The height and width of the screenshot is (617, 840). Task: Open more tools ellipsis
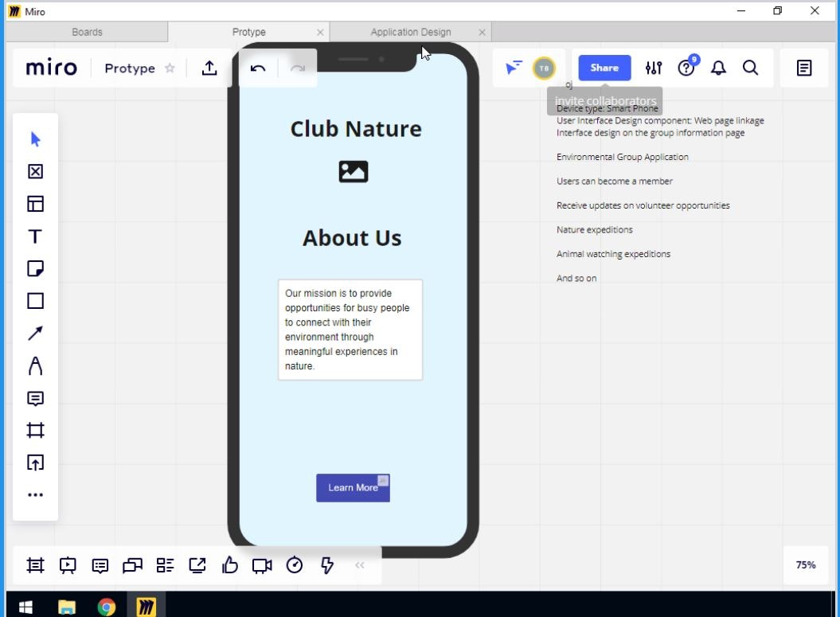pos(35,495)
